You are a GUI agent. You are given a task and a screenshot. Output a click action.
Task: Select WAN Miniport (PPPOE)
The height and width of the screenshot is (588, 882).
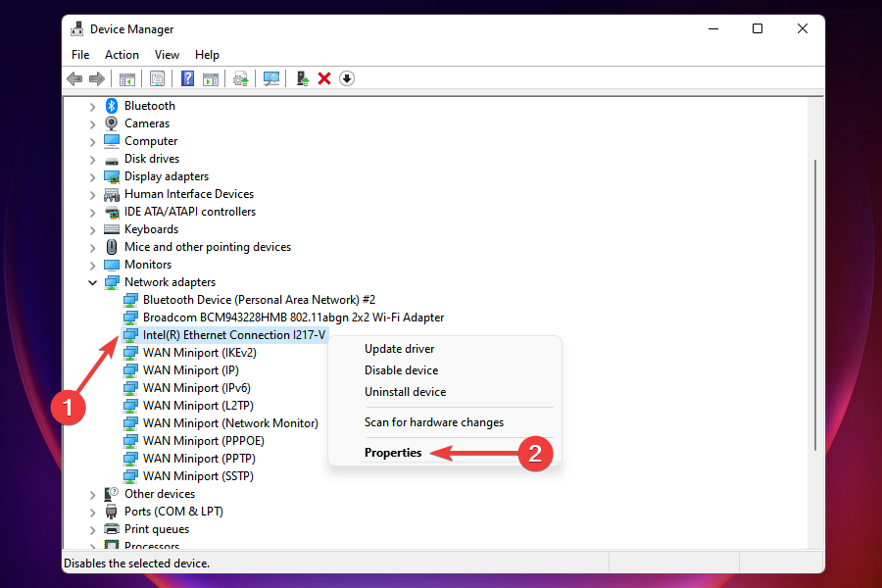pyautogui.click(x=204, y=441)
